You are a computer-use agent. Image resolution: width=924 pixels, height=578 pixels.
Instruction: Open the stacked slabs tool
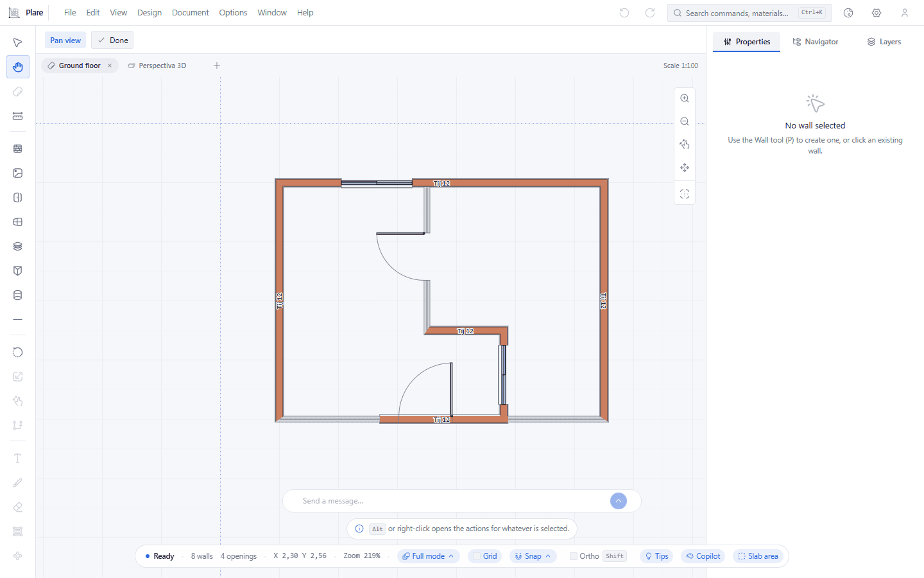click(x=18, y=246)
